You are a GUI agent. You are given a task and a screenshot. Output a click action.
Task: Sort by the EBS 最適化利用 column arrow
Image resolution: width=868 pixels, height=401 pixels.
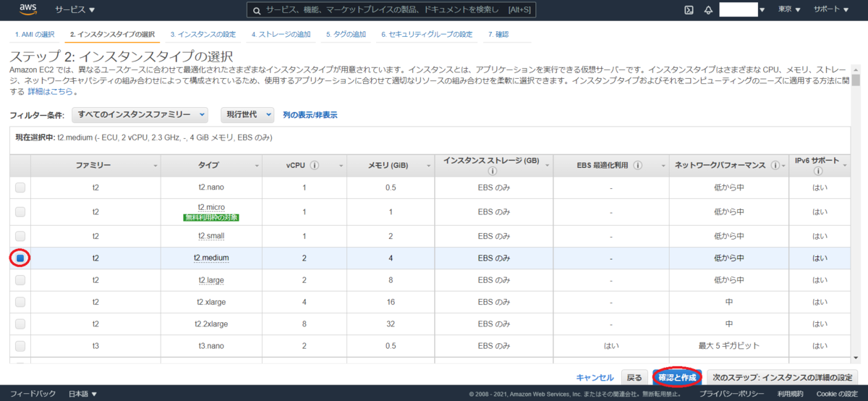662,166
